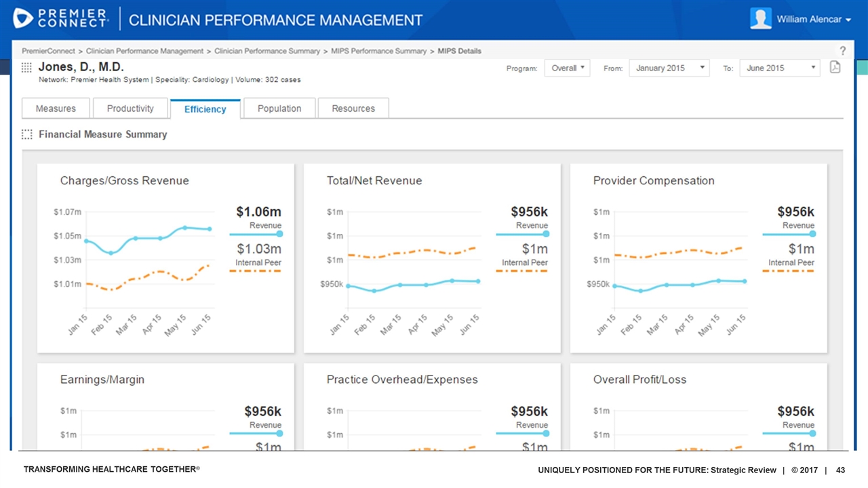Image resolution: width=868 pixels, height=488 pixels.
Task: Go to Clinician Performance Management breadcrumb
Action: (x=144, y=51)
